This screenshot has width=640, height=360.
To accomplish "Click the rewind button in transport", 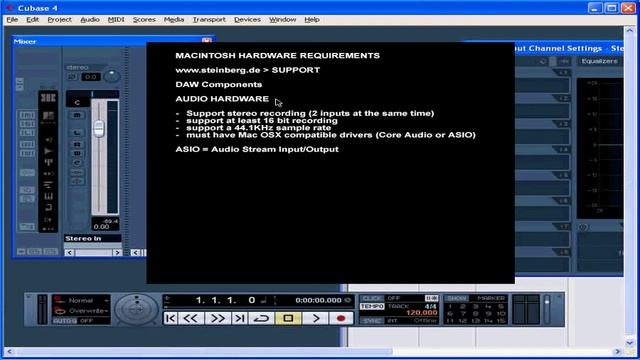I will (190, 318).
